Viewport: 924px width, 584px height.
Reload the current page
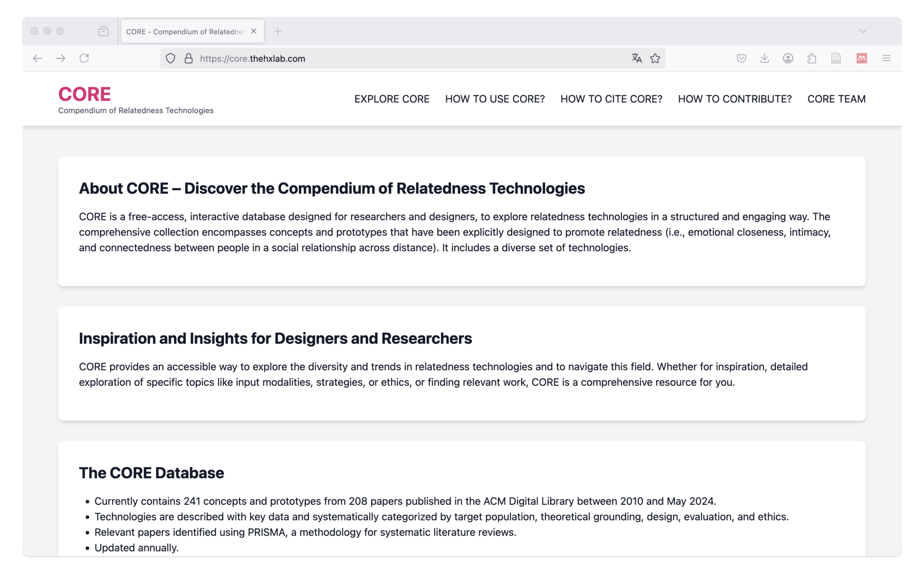(x=84, y=58)
